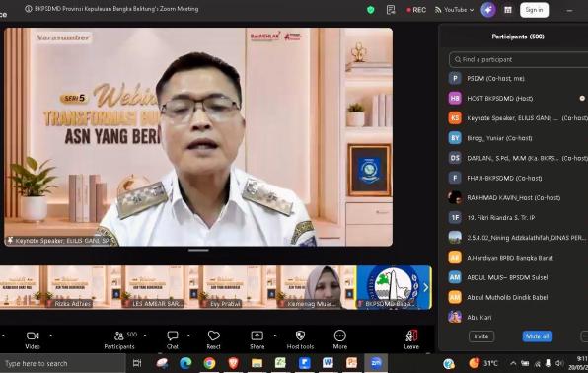Open Google Chrome from the taskbar

click(209, 363)
